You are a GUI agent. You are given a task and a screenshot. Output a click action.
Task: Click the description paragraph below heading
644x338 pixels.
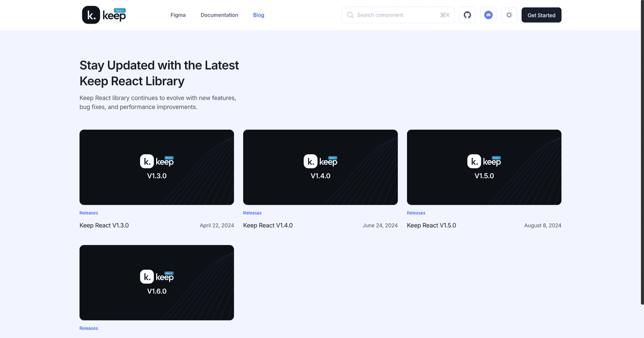point(158,103)
